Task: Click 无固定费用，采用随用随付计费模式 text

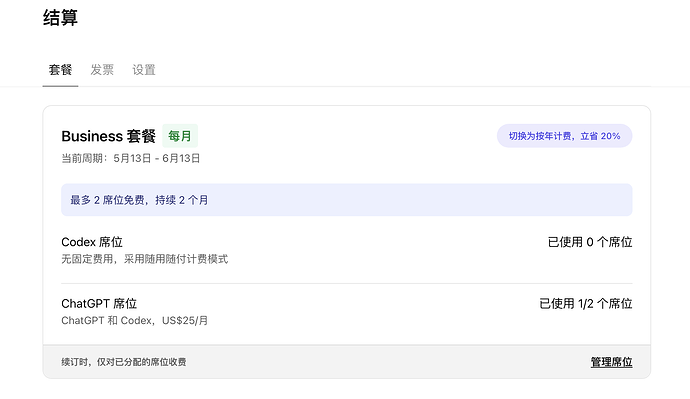Action: (145, 259)
